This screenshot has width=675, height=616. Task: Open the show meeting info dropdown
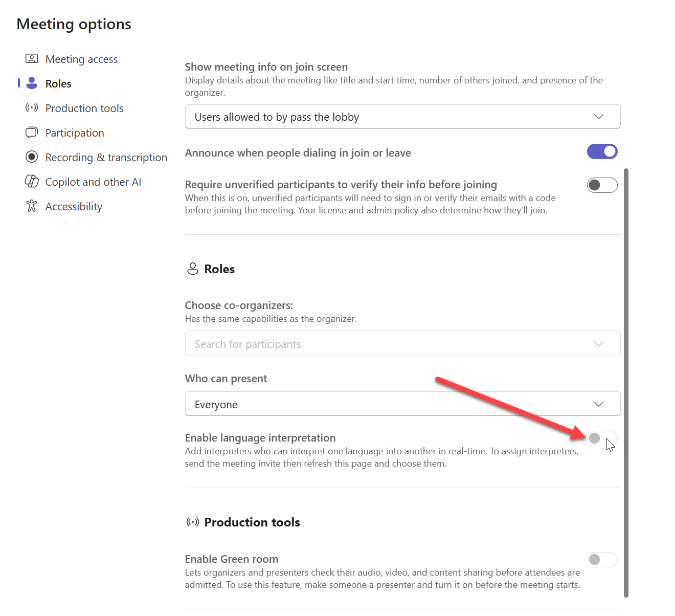coord(402,117)
